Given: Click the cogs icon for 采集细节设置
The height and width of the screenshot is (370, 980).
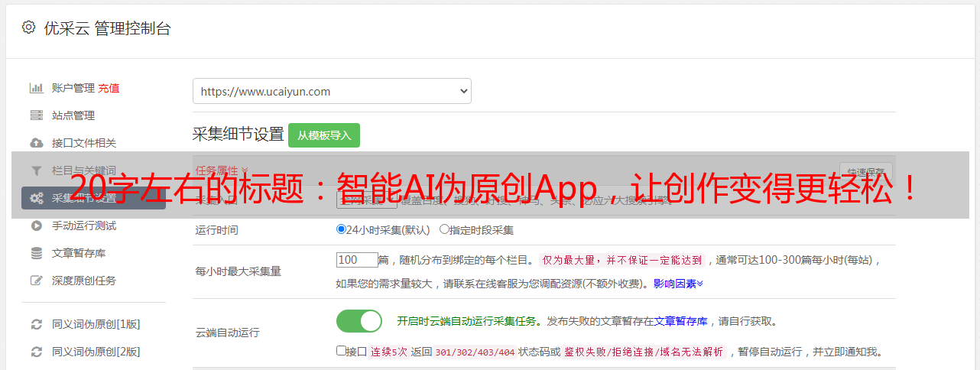Looking at the screenshot, I should (36, 198).
